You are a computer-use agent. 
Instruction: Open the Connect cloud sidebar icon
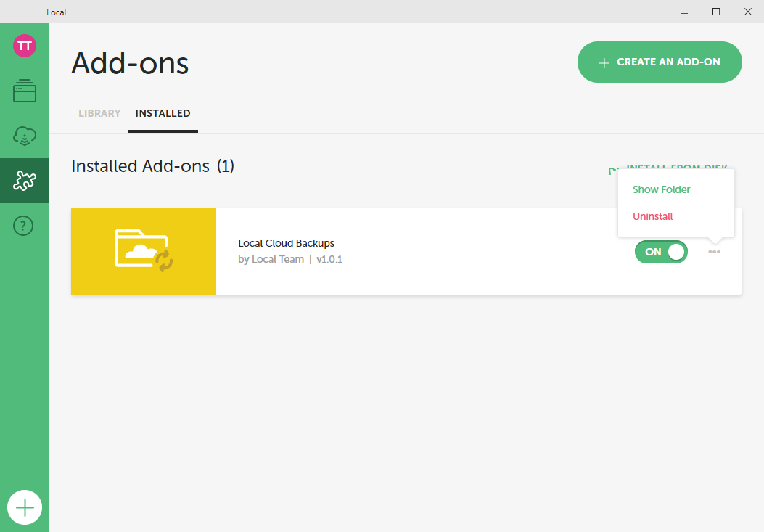(25, 136)
